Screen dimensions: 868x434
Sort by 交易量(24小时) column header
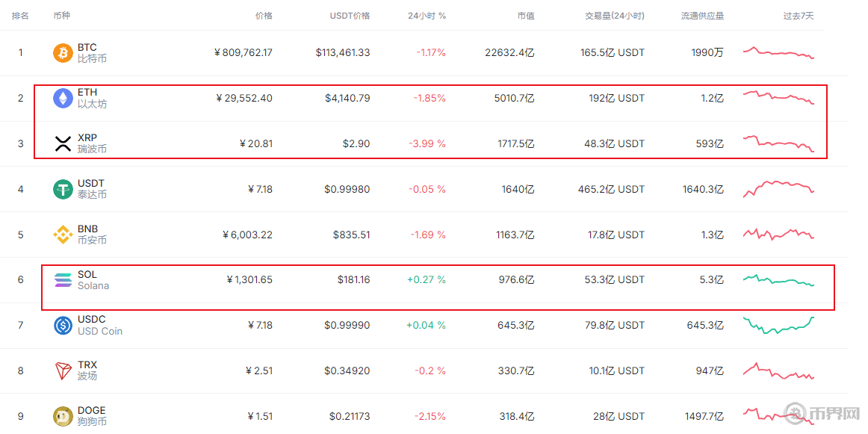coord(614,16)
